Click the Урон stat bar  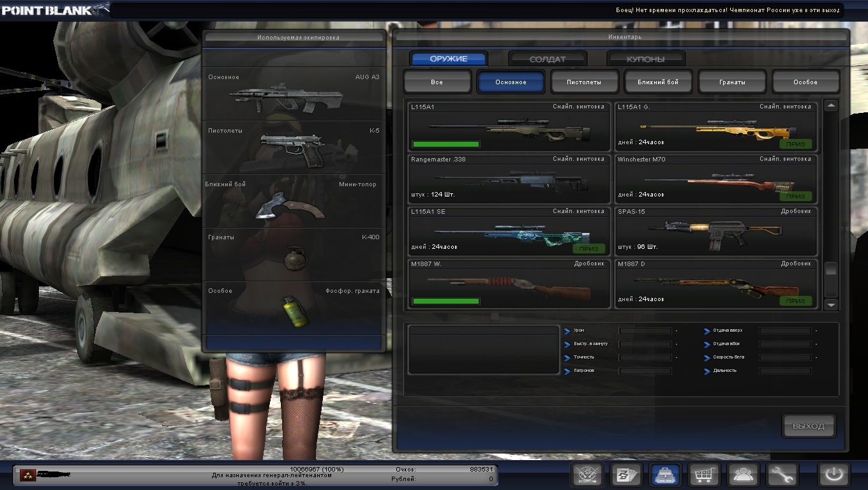[x=645, y=330]
